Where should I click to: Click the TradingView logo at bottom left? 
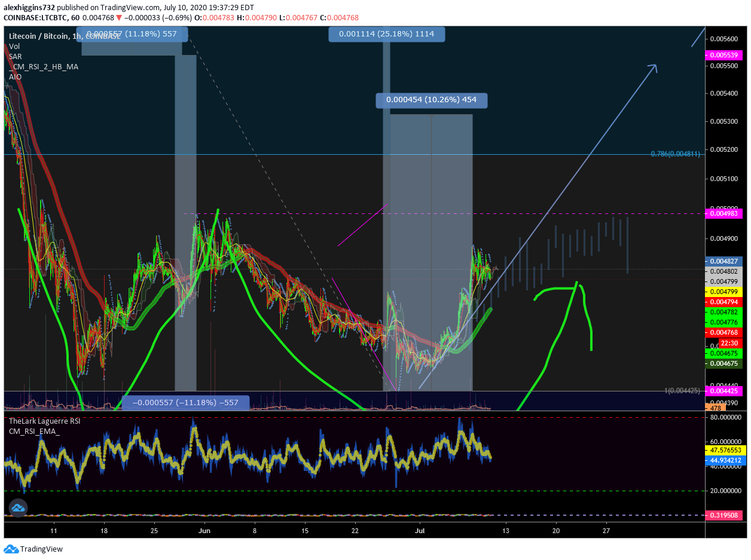click(x=33, y=549)
